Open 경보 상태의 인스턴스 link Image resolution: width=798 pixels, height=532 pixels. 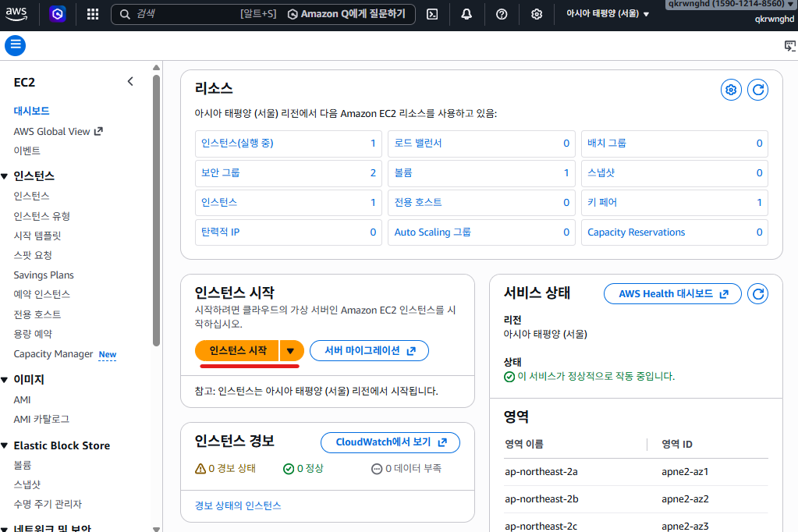click(238, 505)
